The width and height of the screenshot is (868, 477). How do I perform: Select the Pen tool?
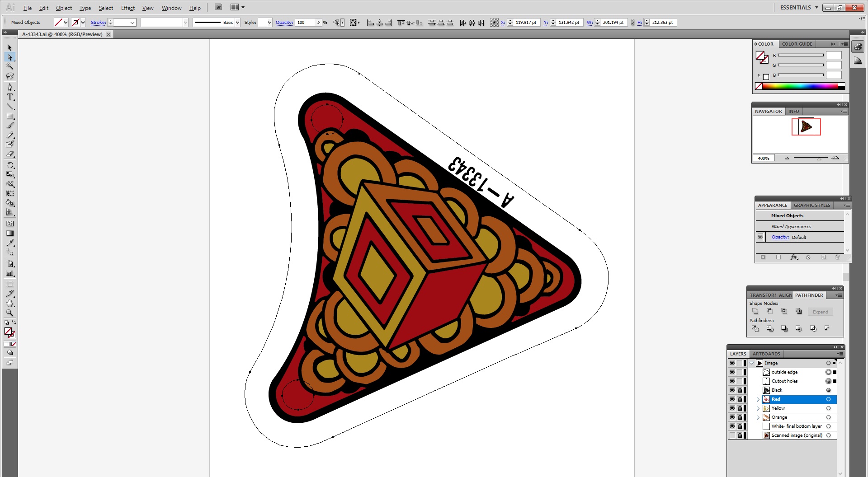[x=9, y=87]
